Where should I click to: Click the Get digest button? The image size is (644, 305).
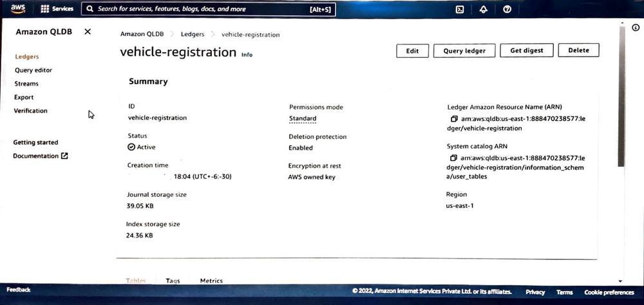coord(527,50)
